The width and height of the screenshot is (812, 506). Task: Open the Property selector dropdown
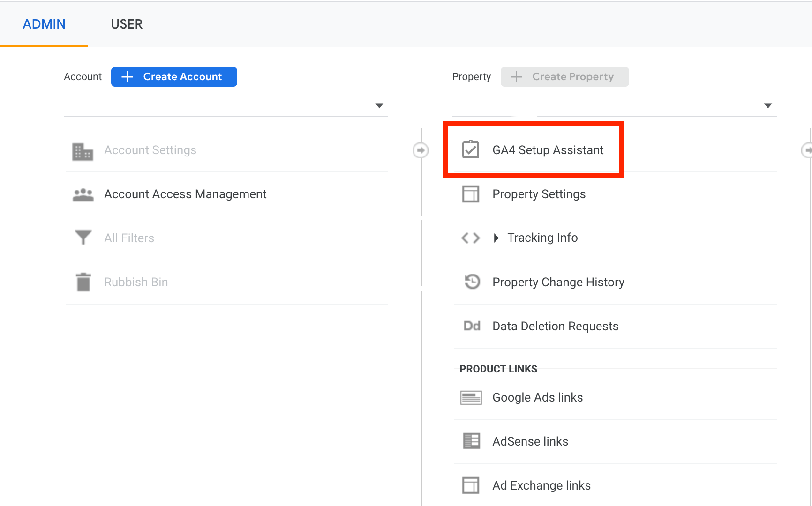point(768,105)
